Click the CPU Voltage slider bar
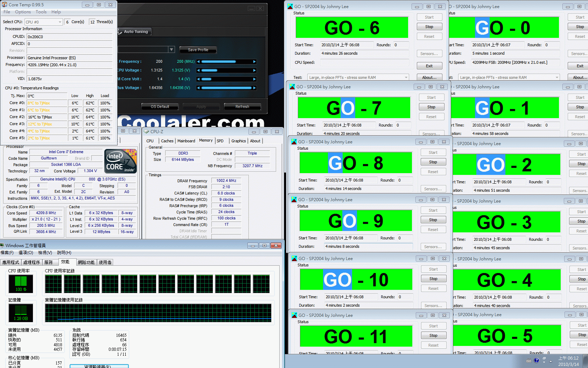The width and height of the screenshot is (588, 368). tap(226, 70)
